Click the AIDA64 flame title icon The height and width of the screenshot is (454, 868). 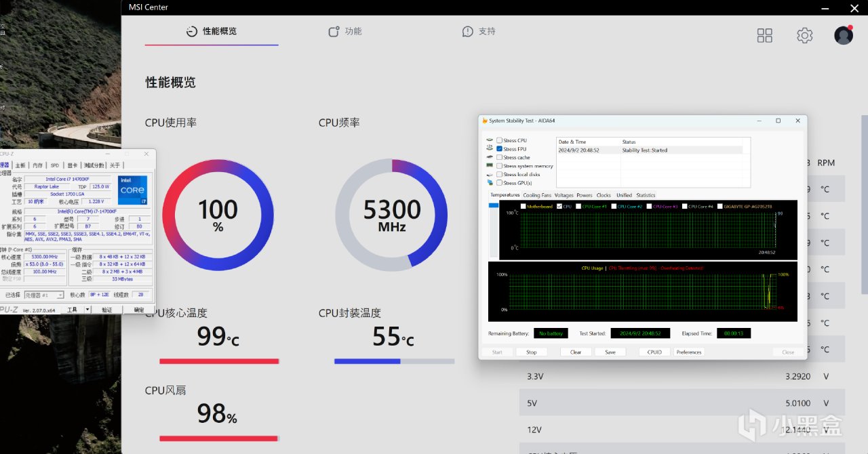pos(485,121)
